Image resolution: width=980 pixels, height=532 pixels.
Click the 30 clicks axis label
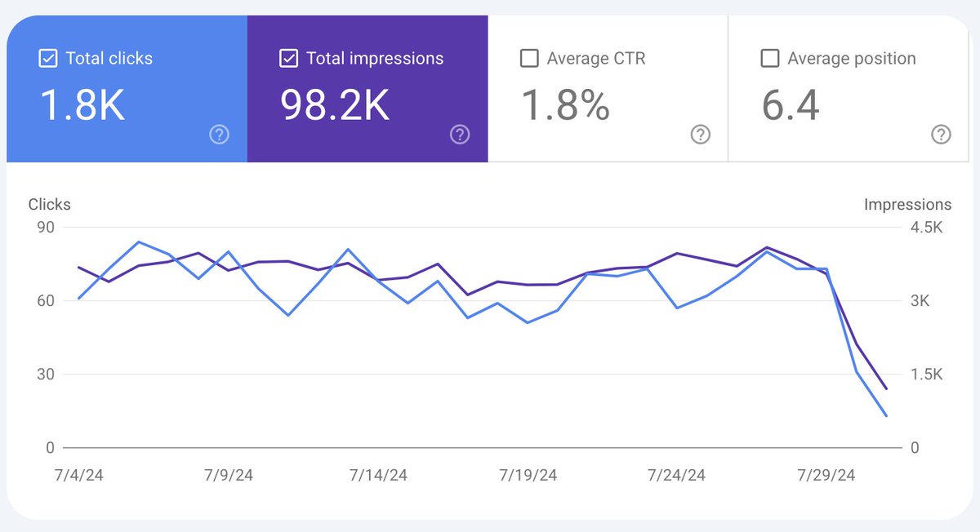[x=46, y=375]
